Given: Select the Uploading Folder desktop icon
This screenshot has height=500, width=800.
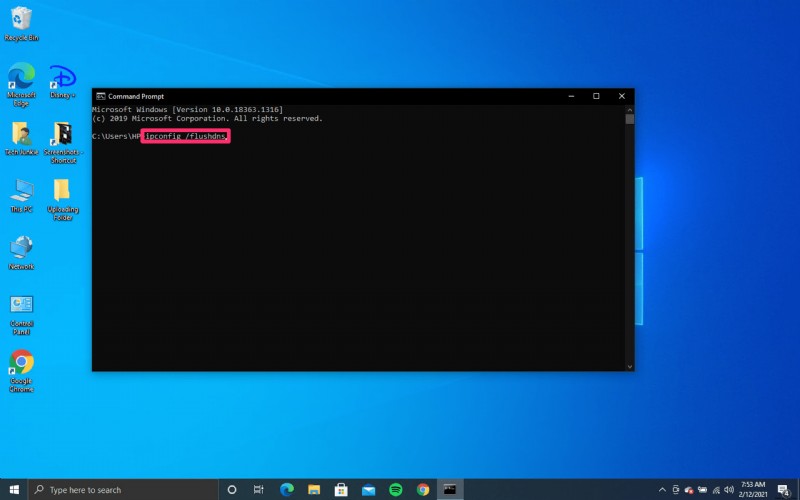Looking at the screenshot, I should pyautogui.click(x=63, y=199).
